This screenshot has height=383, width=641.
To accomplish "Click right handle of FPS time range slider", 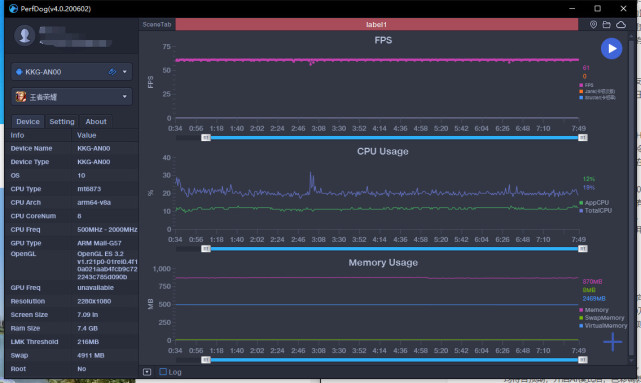I will coord(583,138).
